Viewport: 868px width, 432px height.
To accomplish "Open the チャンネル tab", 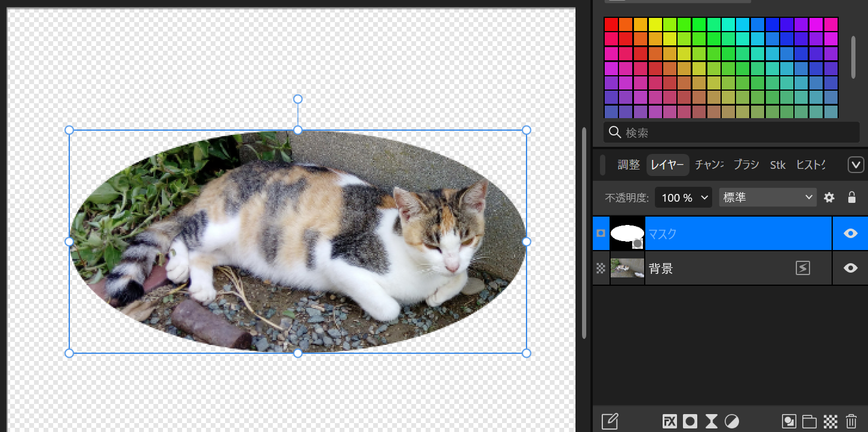I will pos(709,165).
